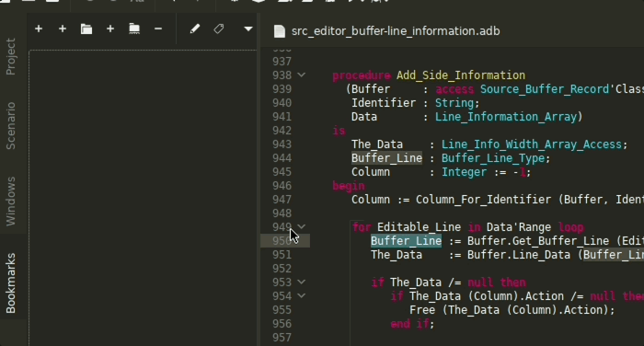The image size is (644, 346).
Task: Click the Integer type on line 945
Action: tap(464, 172)
